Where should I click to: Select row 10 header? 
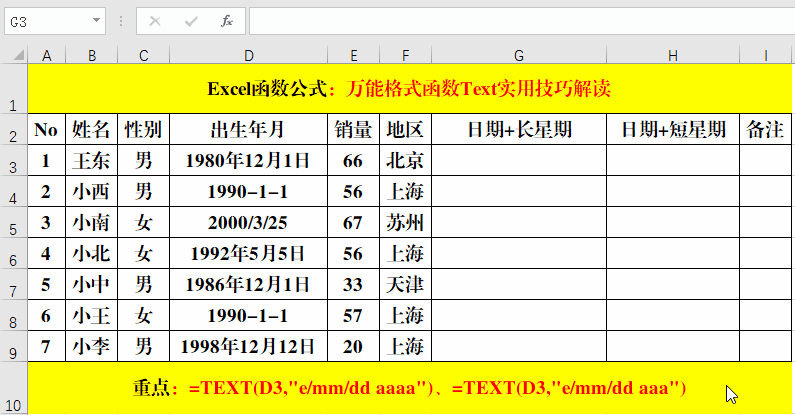tap(13, 388)
